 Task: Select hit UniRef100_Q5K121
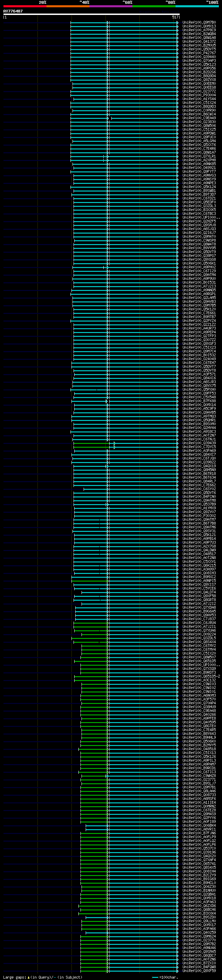pyautogui.click(x=199, y=535)
